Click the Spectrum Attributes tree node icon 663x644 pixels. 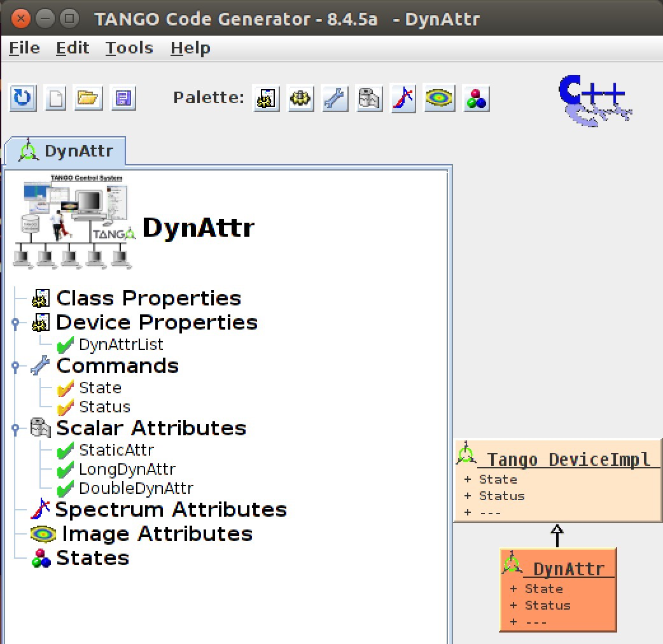coord(41,508)
